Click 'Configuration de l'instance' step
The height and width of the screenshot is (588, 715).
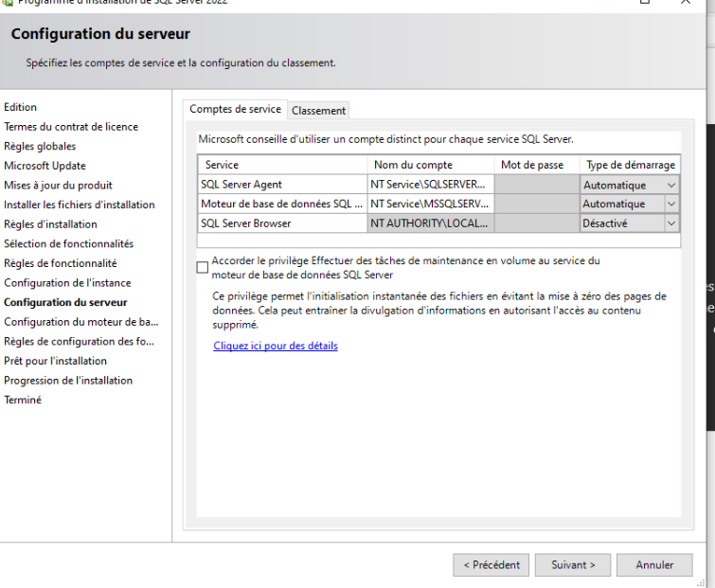[67, 283]
